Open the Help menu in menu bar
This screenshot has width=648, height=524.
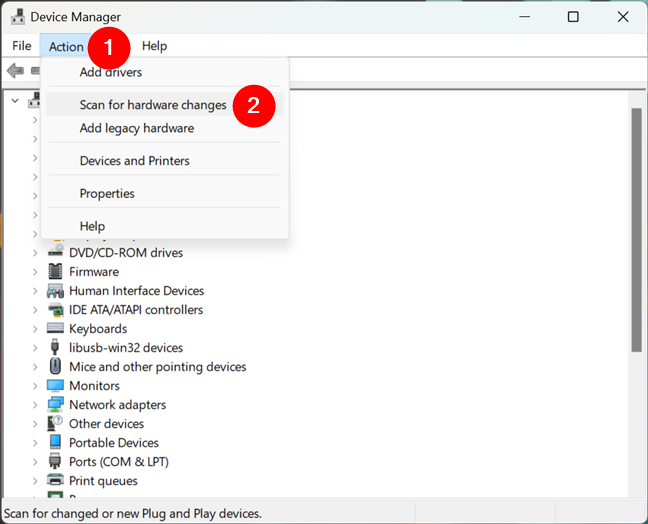pos(154,46)
